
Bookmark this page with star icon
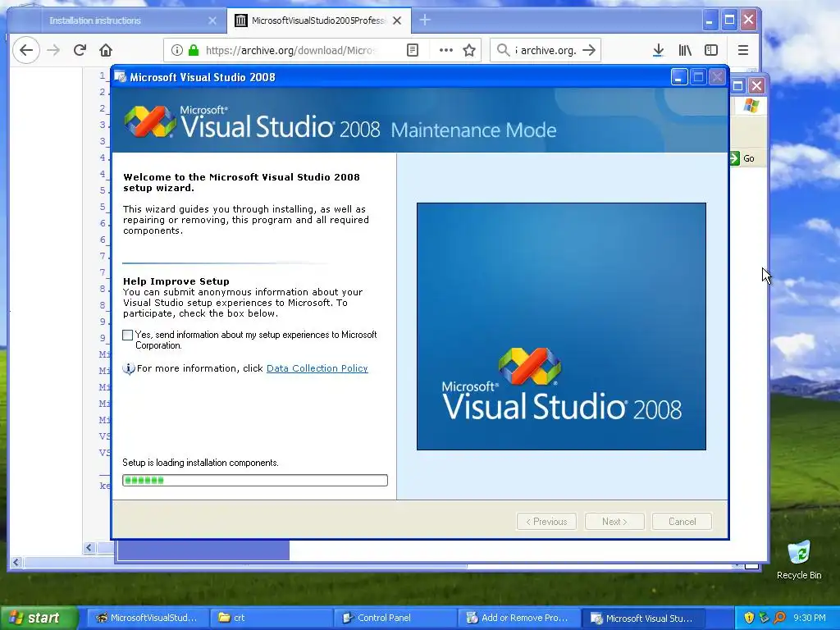[x=469, y=50]
